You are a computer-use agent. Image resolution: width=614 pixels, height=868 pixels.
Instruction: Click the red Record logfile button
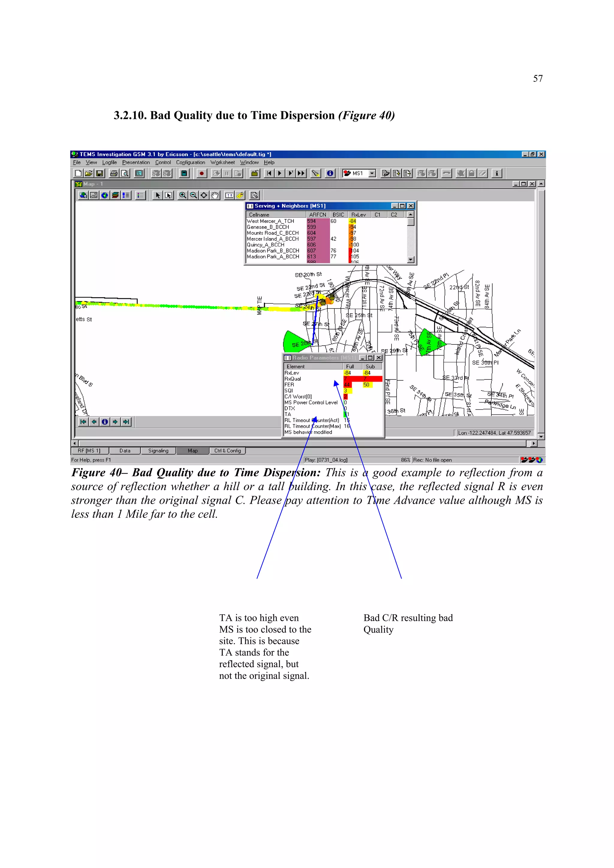[x=202, y=173]
